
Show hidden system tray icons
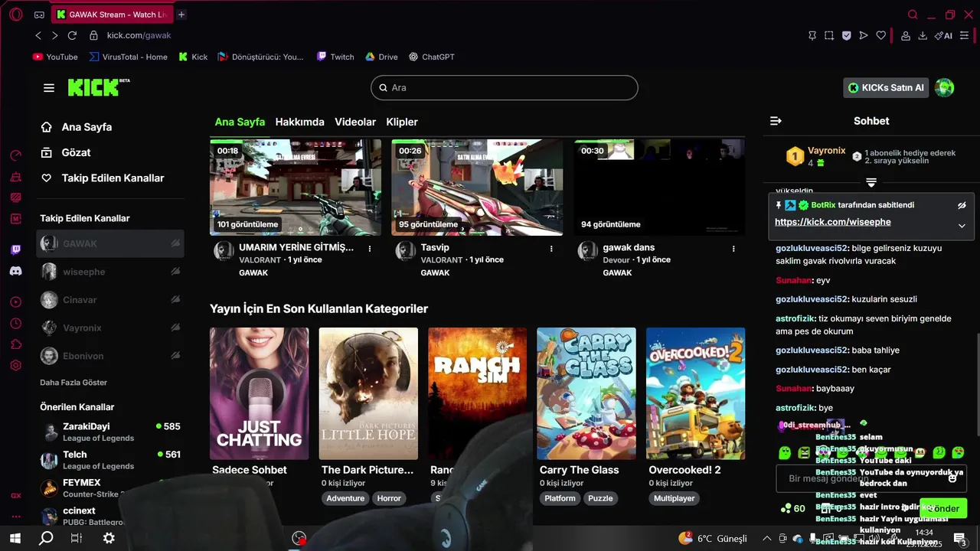click(767, 538)
